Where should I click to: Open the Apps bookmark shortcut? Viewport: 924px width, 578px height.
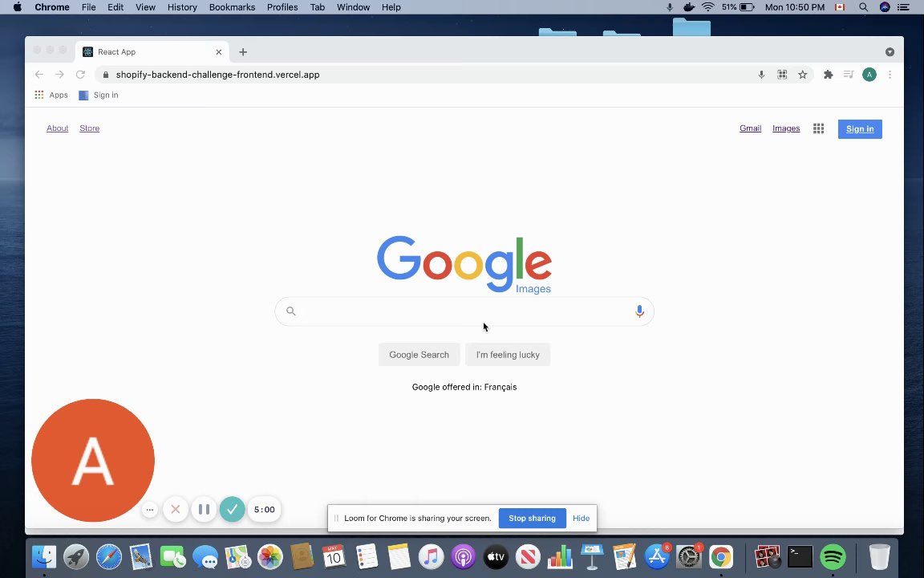pos(51,95)
